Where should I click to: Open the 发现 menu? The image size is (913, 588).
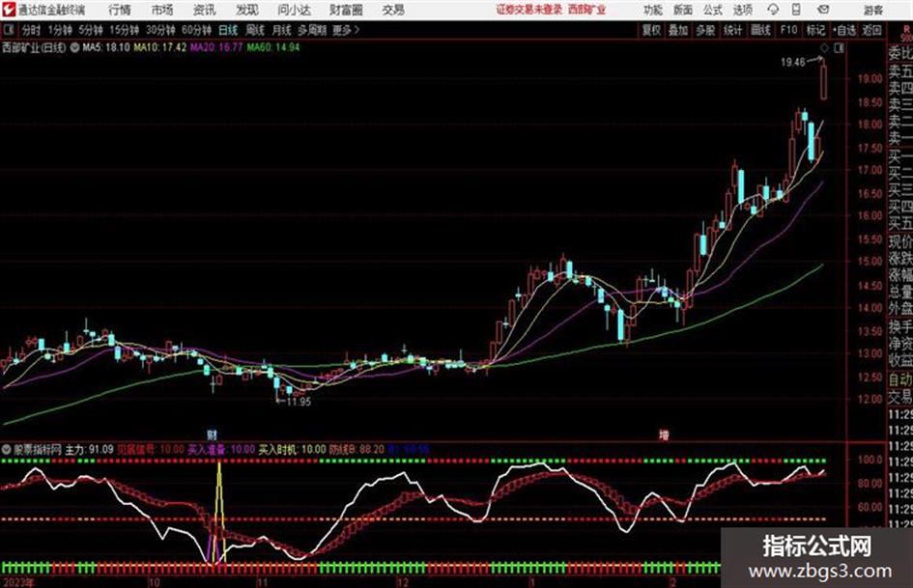click(247, 10)
